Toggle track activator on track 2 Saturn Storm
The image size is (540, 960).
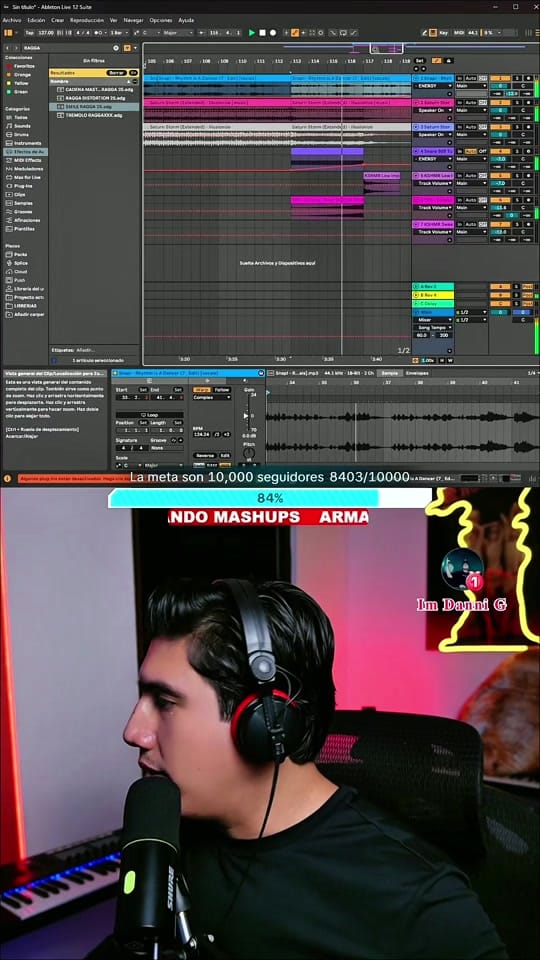(x=500, y=102)
